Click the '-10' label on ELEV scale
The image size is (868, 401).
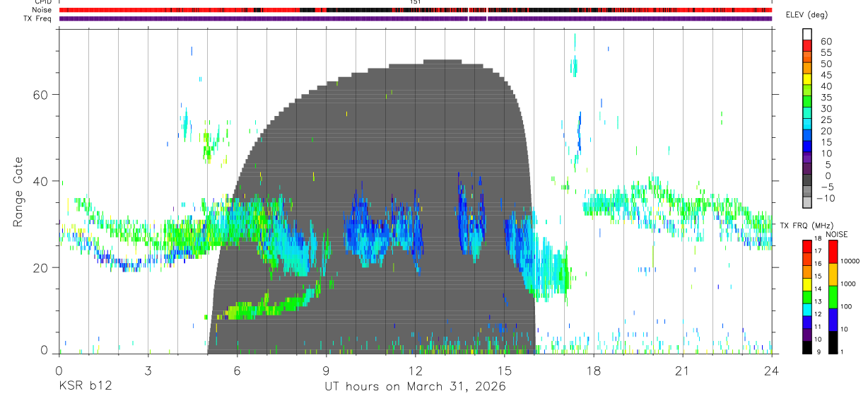coord(824,198)
